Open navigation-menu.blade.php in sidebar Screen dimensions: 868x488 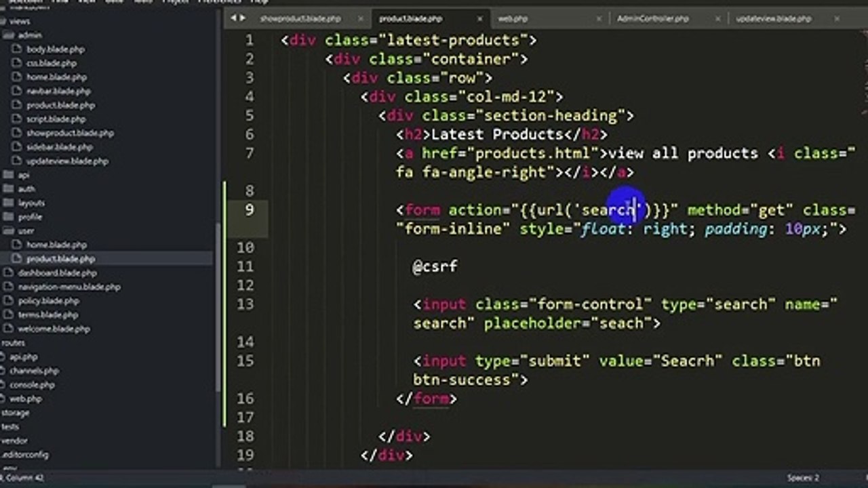[69, 287]
